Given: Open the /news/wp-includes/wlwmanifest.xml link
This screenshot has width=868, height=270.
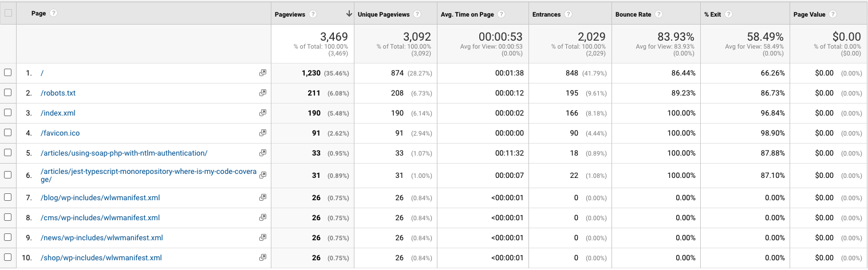Looking at the screenshot, I should [x=102, y=237].
